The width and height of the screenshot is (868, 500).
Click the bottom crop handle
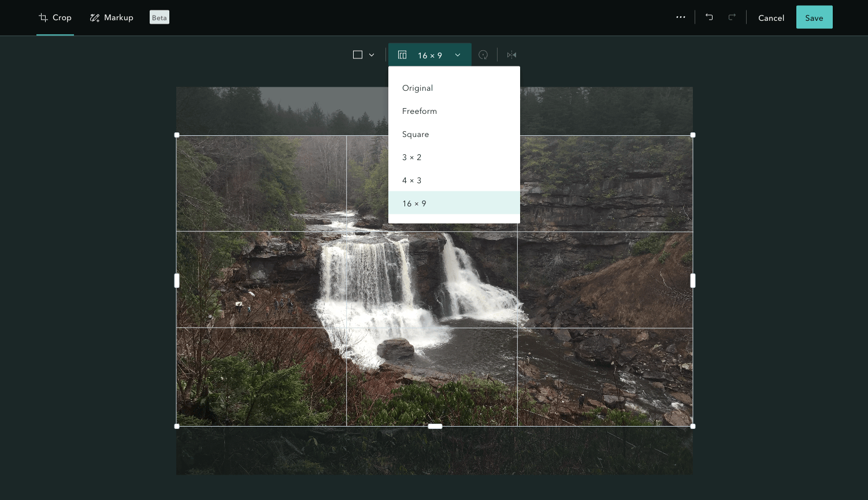pyautogui.click(x=435, y=426)
